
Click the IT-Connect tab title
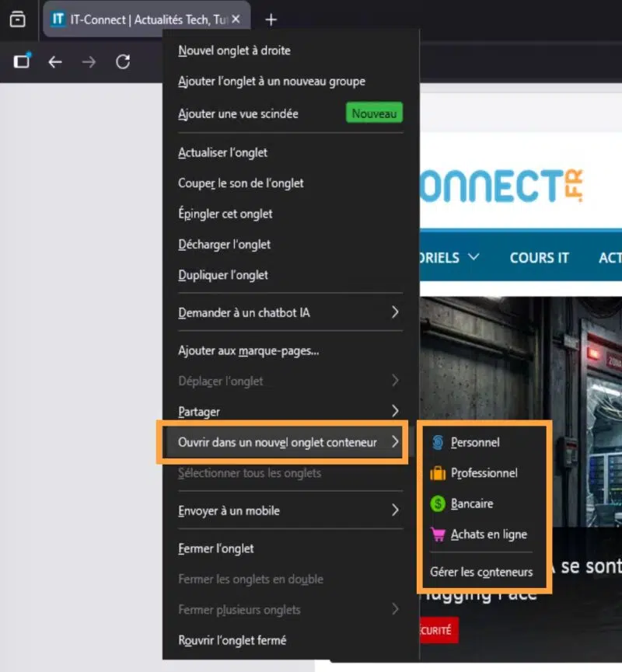point(149,19)
